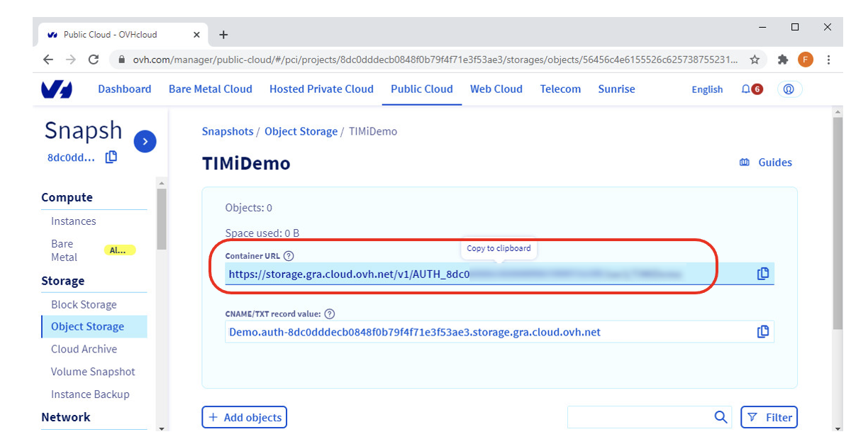The width and height of the screenshot is (868, 444).
Task: Open the English language dropdown
Action: point(707,89)
